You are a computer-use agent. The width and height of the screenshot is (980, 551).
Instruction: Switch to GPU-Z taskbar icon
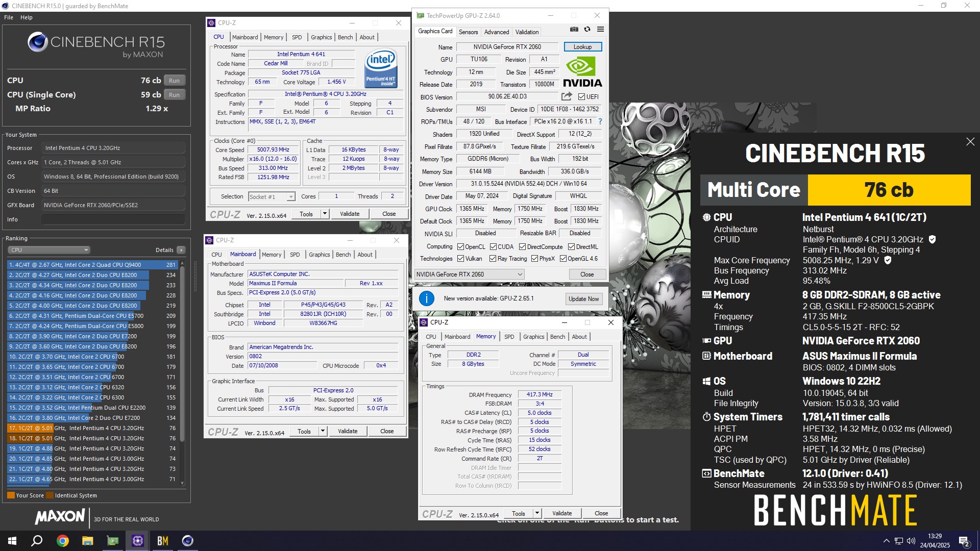point(112,541)
